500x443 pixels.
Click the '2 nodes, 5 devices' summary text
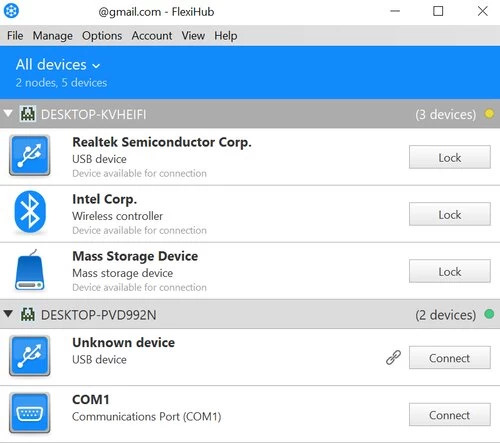click(61, 83)
